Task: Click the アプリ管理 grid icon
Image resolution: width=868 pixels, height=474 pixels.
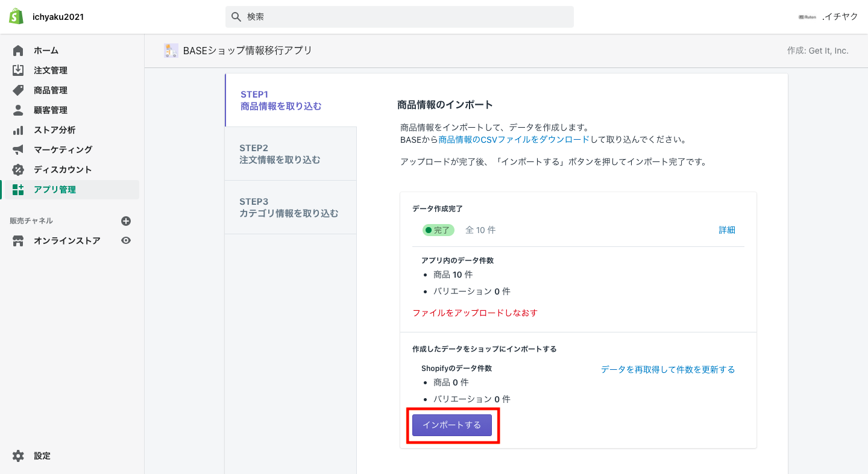Action: click(x=18, y=190)
